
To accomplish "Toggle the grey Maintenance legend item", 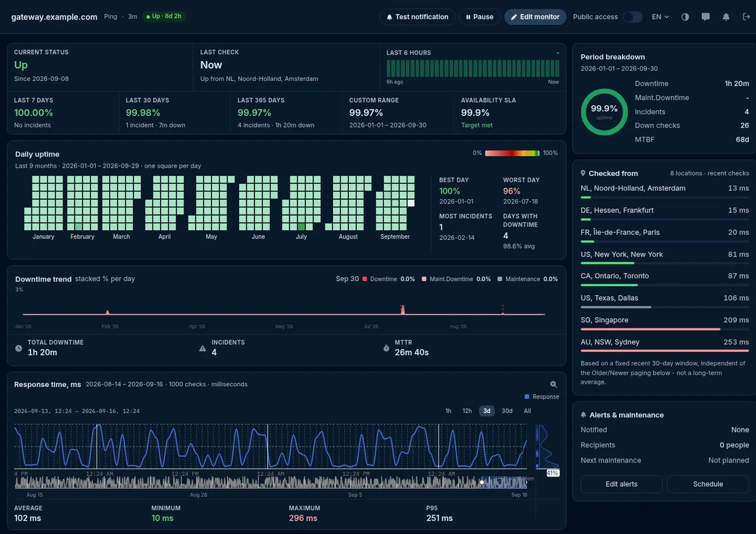I will pyautogui.click(x=528, y=279).
